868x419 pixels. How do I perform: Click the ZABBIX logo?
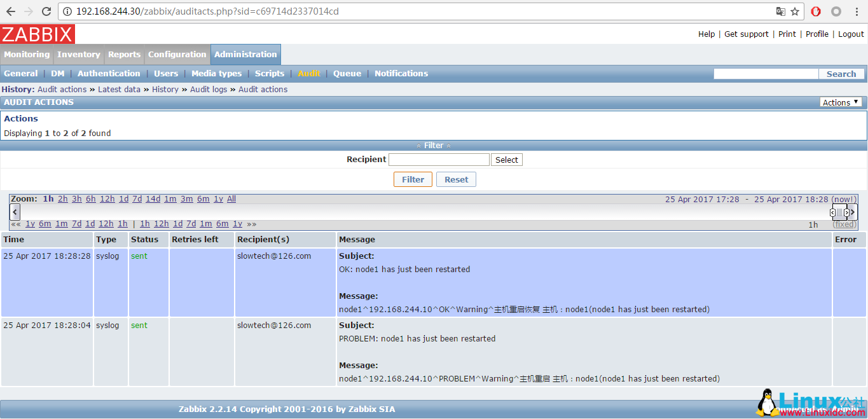pos(37,34)
